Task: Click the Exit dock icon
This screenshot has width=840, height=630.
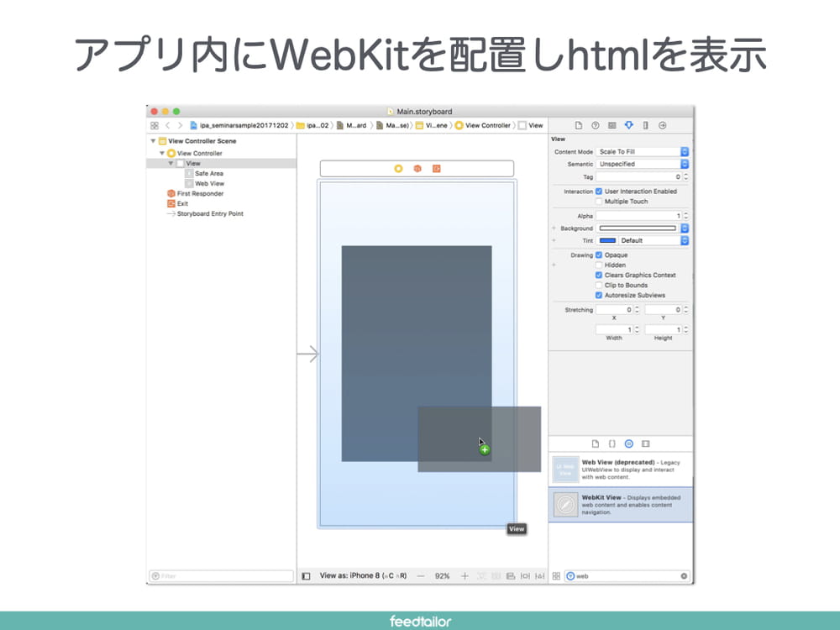Action: [437, 169]
